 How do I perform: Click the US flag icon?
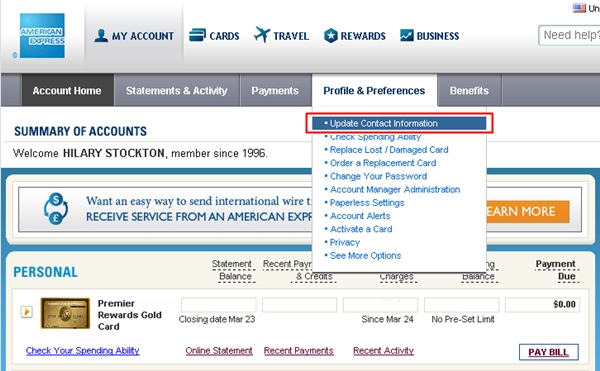[x=579, y=8]
